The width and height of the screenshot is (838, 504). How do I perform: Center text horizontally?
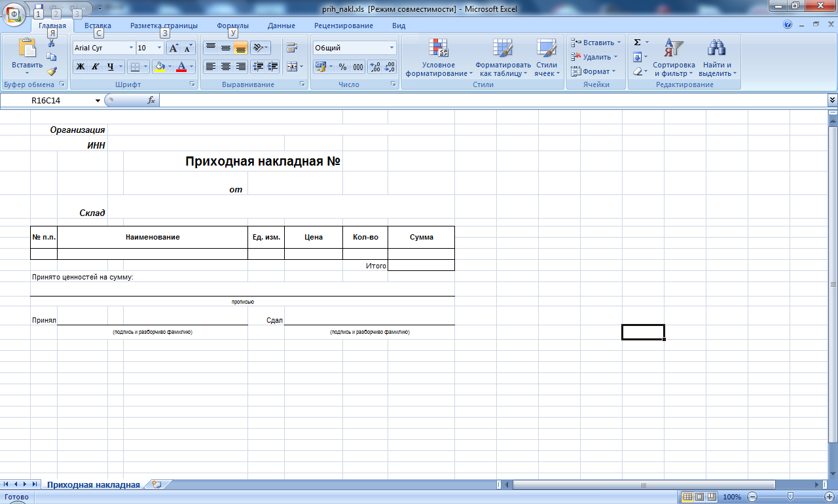coord(225,67)
